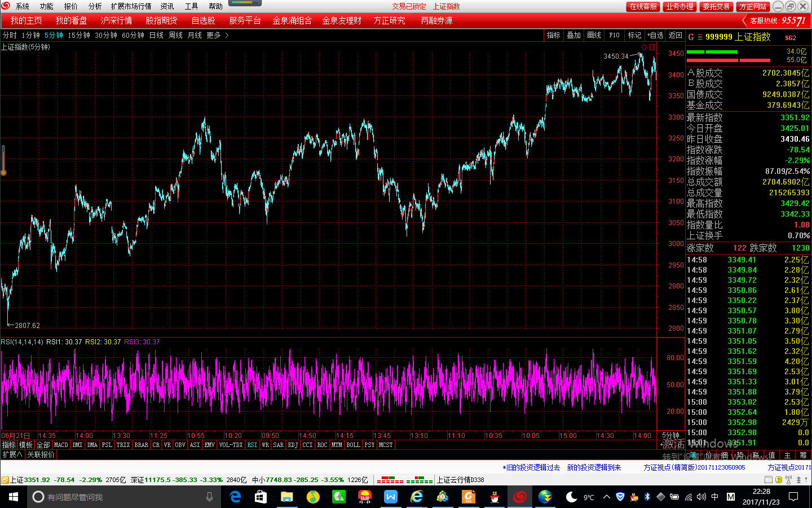Switch chart to 1分钟 period
The image size is (812, 508).
coord(30,35)
